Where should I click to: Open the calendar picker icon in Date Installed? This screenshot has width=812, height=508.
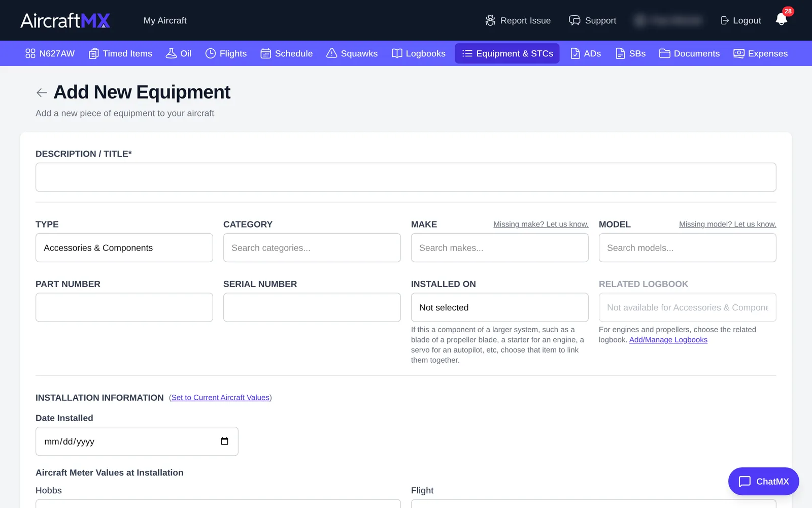point(224,441)
